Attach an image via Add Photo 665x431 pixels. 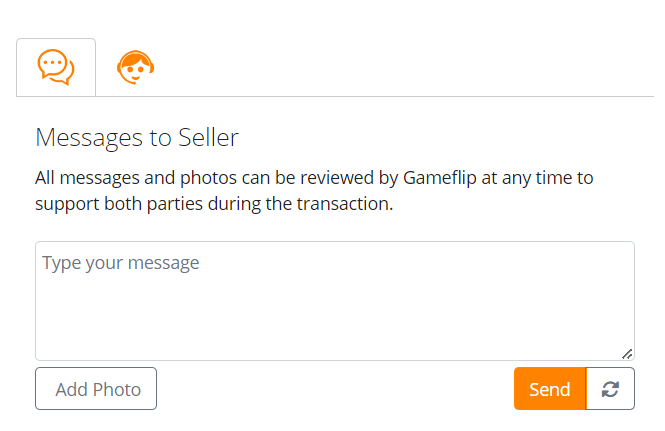click(96, 389)
